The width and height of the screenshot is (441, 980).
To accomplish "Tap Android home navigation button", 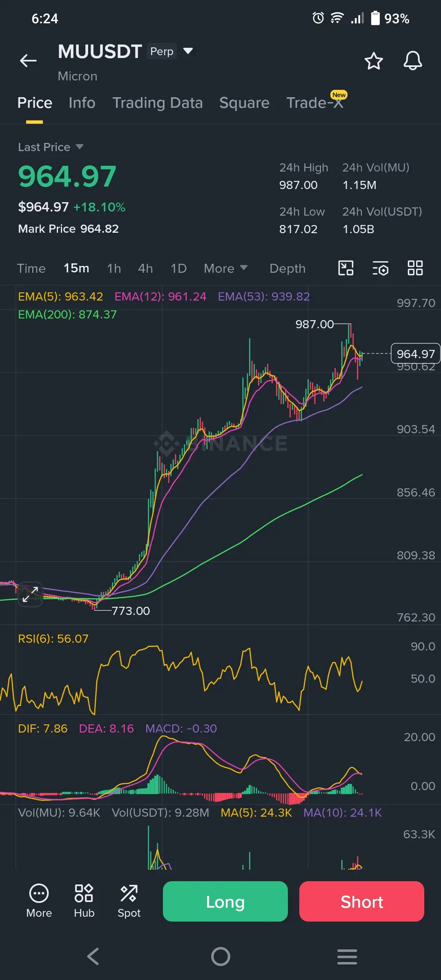I will click(x=220, y=956).
